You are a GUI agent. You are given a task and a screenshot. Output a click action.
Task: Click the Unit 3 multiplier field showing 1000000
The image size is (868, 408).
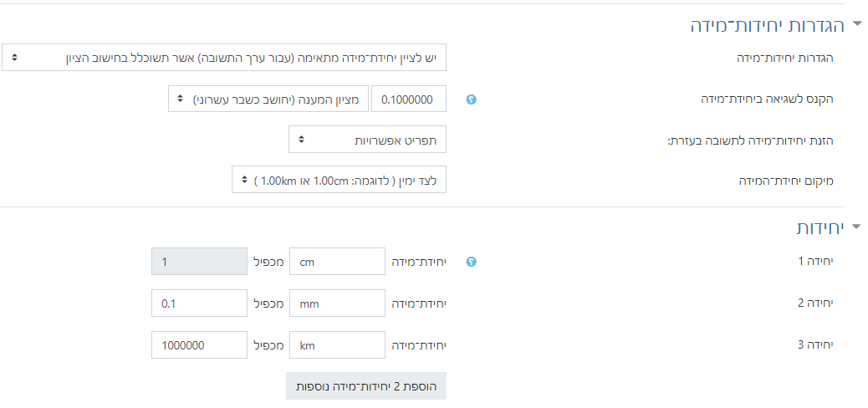[x=199, y=344]
